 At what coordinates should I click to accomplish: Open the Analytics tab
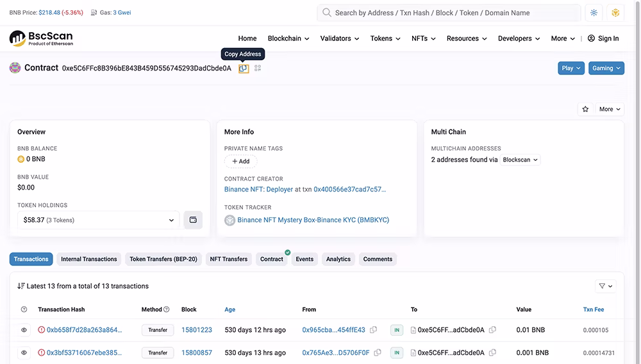click(338, 259)
